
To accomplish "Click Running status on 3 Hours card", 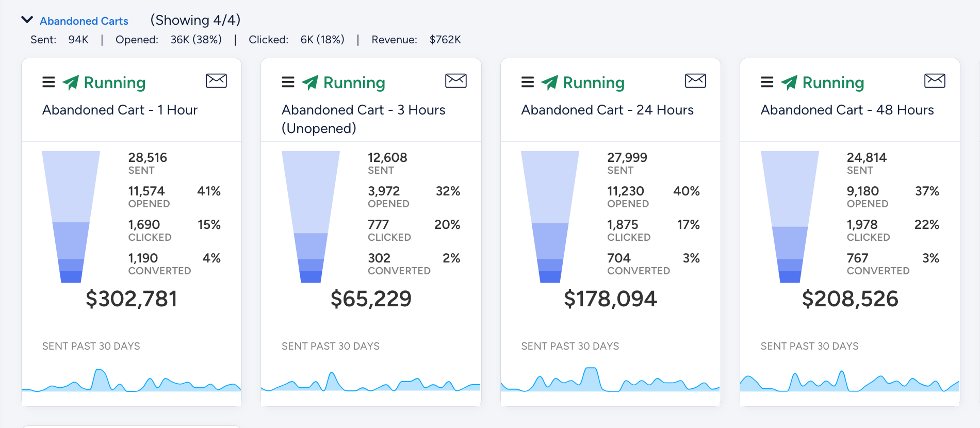I will 344,83.
